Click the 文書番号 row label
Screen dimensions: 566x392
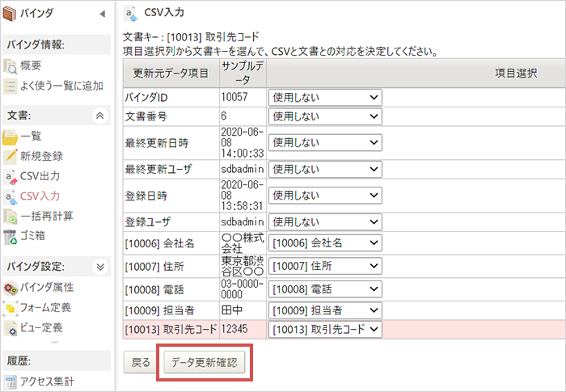coord(146,116)
